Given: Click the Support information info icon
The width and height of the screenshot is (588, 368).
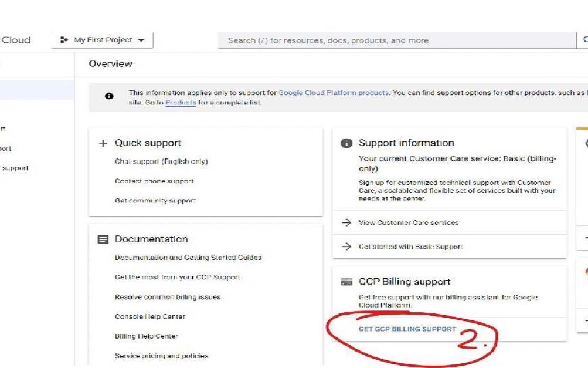Looking at the screenshot, I should pos(346,143).
